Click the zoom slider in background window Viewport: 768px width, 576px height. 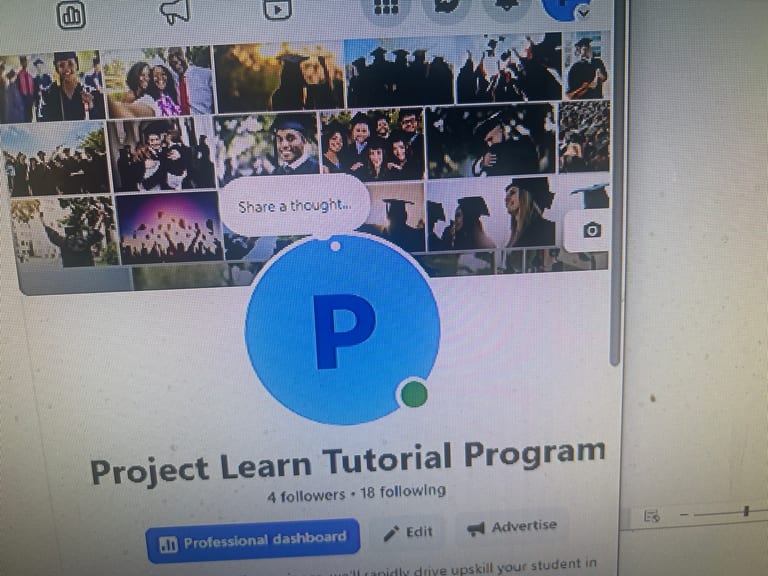point(745,511)
